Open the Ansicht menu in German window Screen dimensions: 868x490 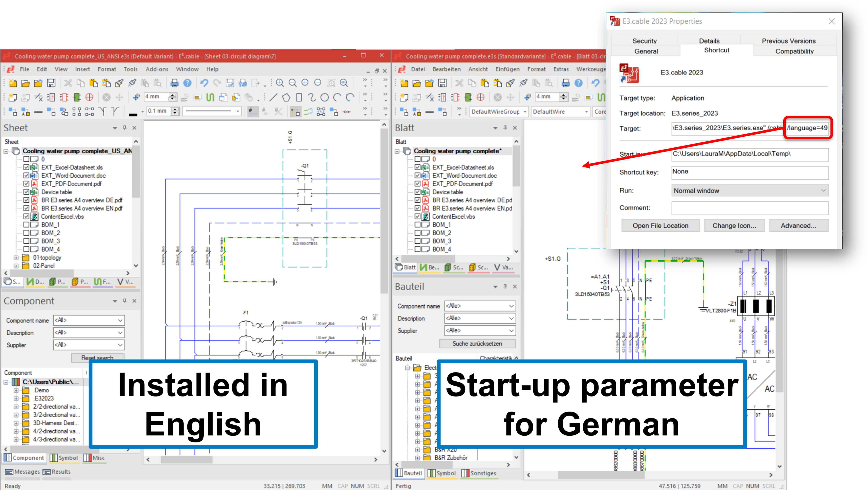(478, 69)
